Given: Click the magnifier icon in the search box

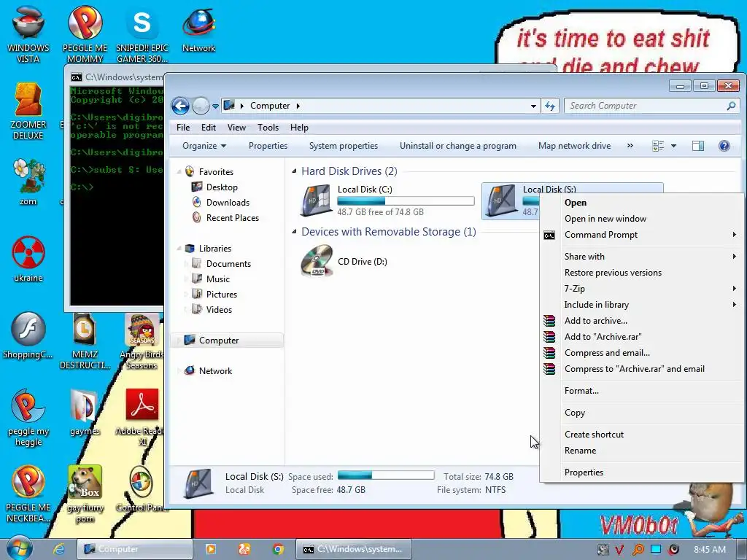Looking at the screenshot, I should (x=731, y=106).
